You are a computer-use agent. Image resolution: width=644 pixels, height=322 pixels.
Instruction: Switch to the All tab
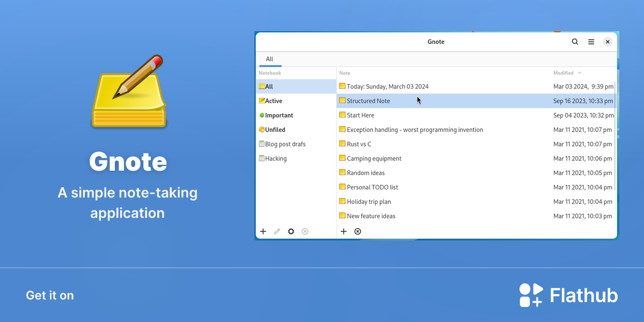tap(269, 59)
